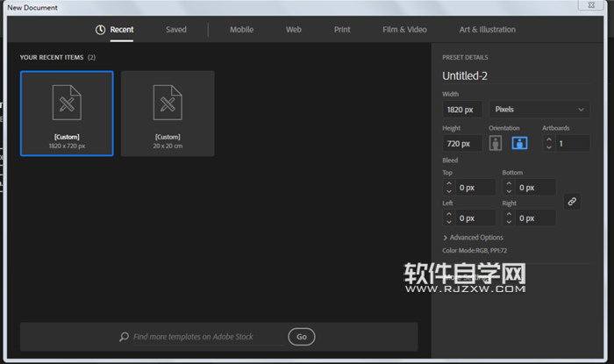Image resolution: width=614 pixels, height=364 pixels.
Task: Increase the Right bleed value
Action: (x=509, y=214)
